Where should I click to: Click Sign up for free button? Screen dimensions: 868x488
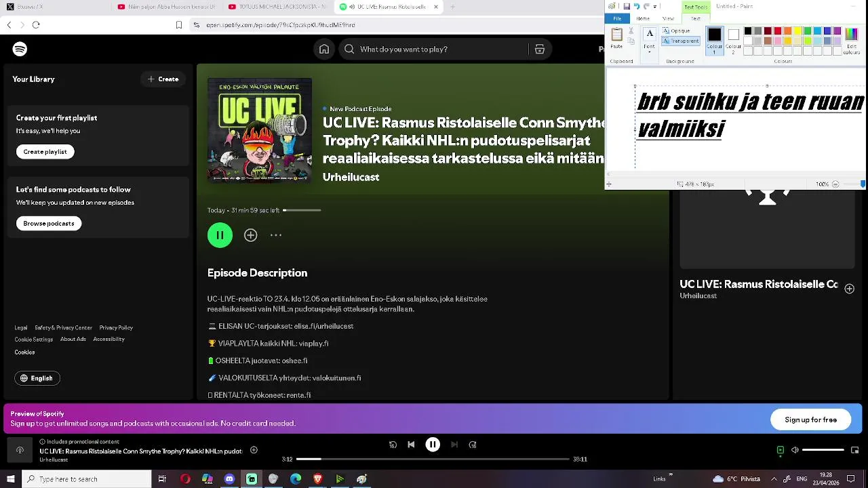pyautogui.click(x=811, y=420)
